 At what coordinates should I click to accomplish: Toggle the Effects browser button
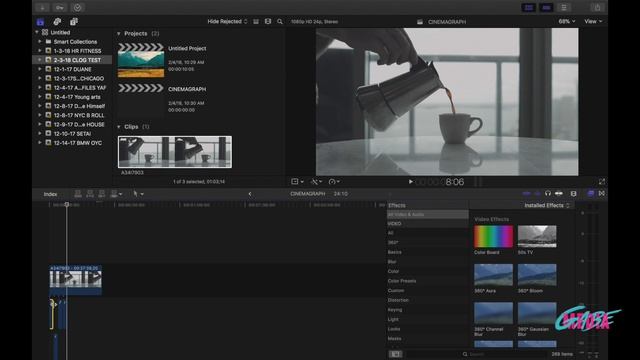point(591,193)
